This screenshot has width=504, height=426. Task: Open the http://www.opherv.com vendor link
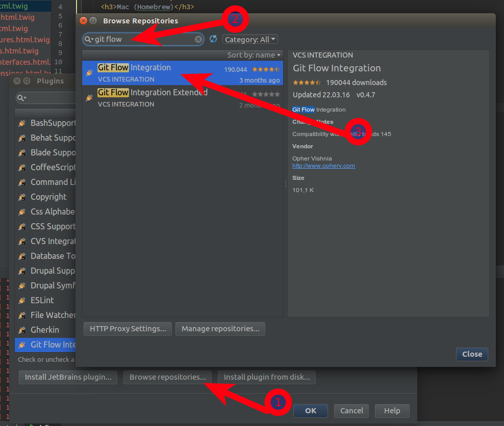(324, 166)
